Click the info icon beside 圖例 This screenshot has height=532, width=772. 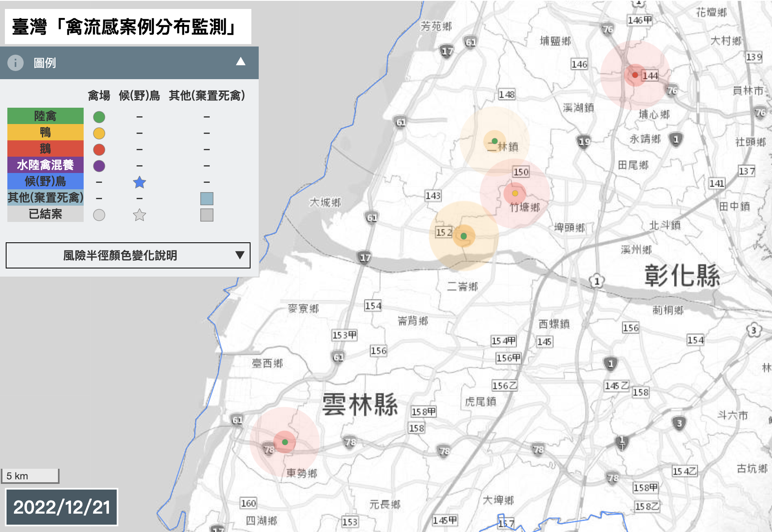click(x=16, y=63)
